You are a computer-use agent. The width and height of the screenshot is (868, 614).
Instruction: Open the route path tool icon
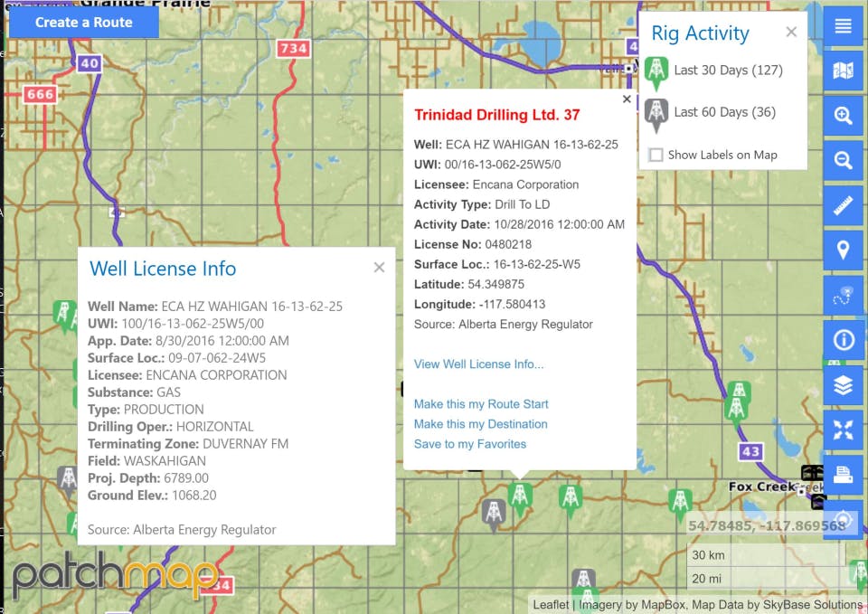(843, 297)
